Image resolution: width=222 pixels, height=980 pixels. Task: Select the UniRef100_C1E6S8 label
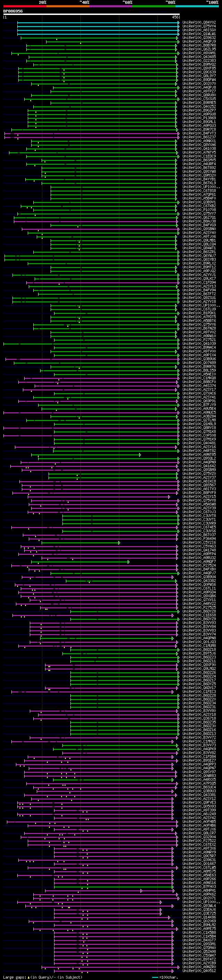[199, 615]
